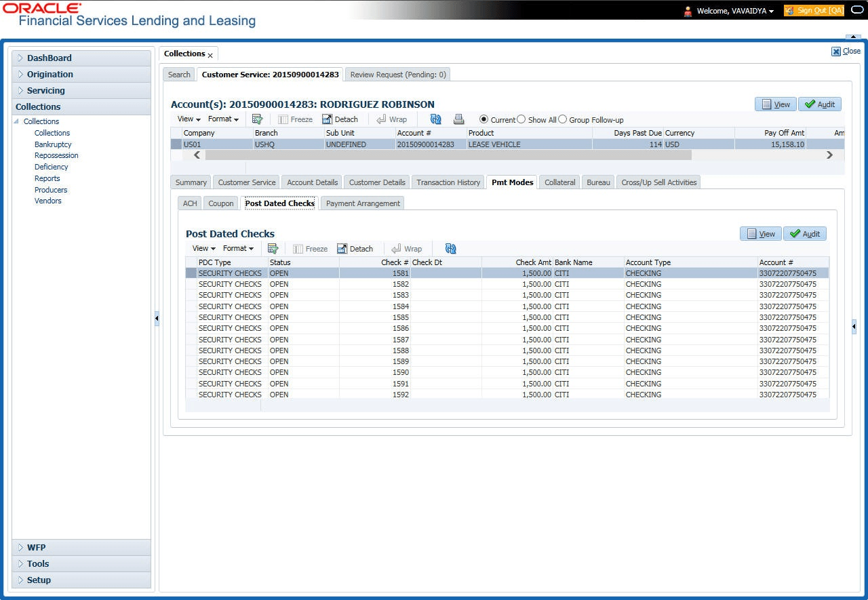Open the Payment Arrangement sub-tab

[x=363, y=203]
